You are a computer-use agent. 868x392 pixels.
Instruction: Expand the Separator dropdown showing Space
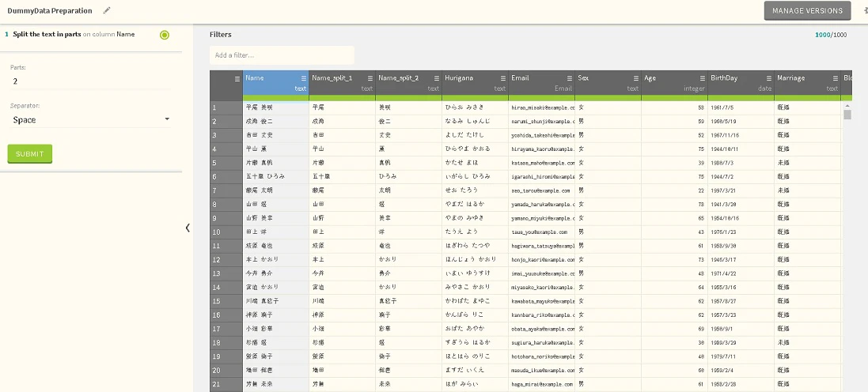point(91,119)
